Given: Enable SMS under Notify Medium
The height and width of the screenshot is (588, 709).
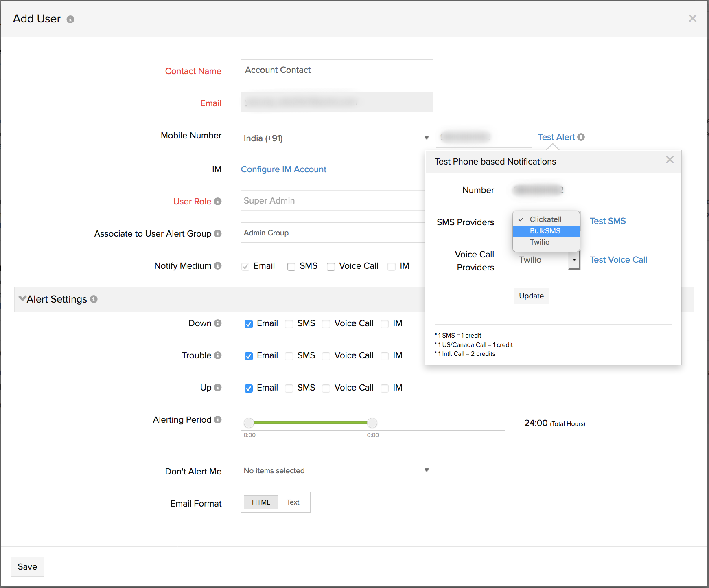Looking at the screenshot, I should 291,266.
